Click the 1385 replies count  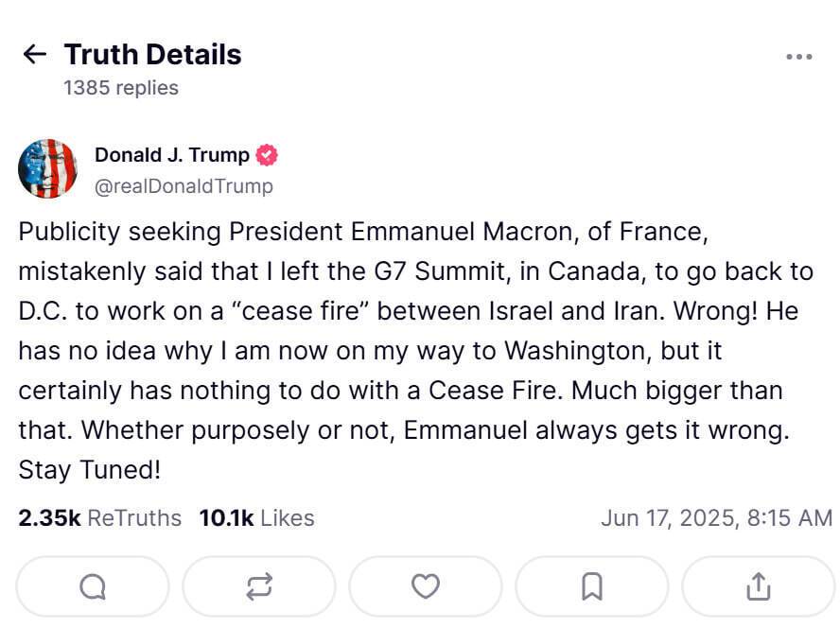(x=121, y=88)
